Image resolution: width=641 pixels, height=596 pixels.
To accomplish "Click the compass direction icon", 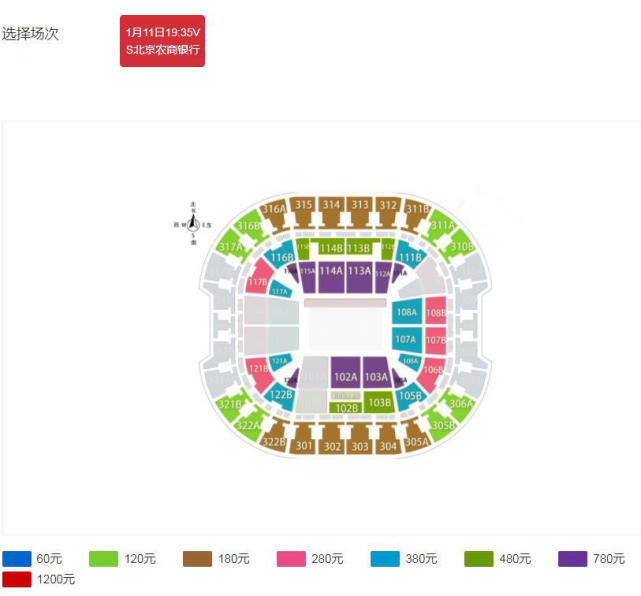I will [x=193, y=224].
